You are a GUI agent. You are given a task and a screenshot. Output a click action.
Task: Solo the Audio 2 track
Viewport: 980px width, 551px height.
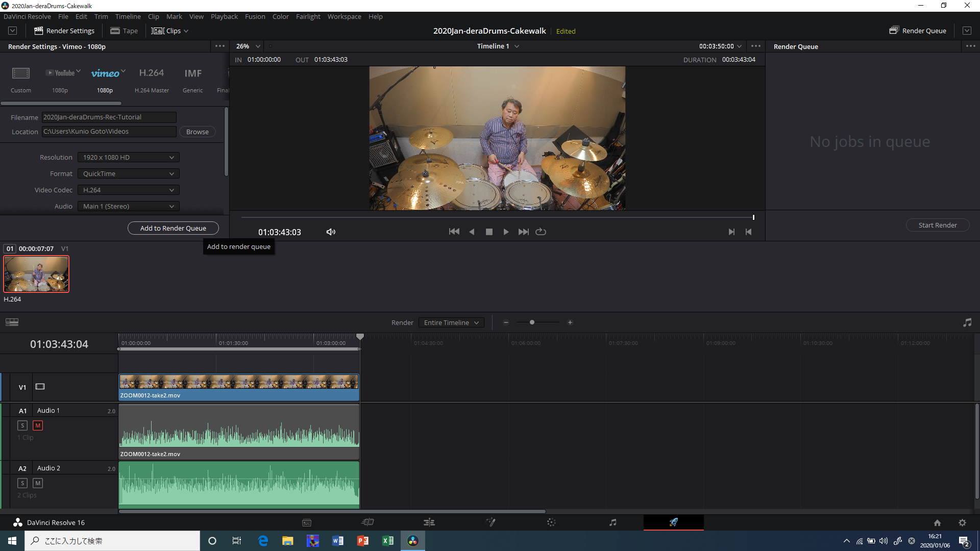[x=22, y=483]
